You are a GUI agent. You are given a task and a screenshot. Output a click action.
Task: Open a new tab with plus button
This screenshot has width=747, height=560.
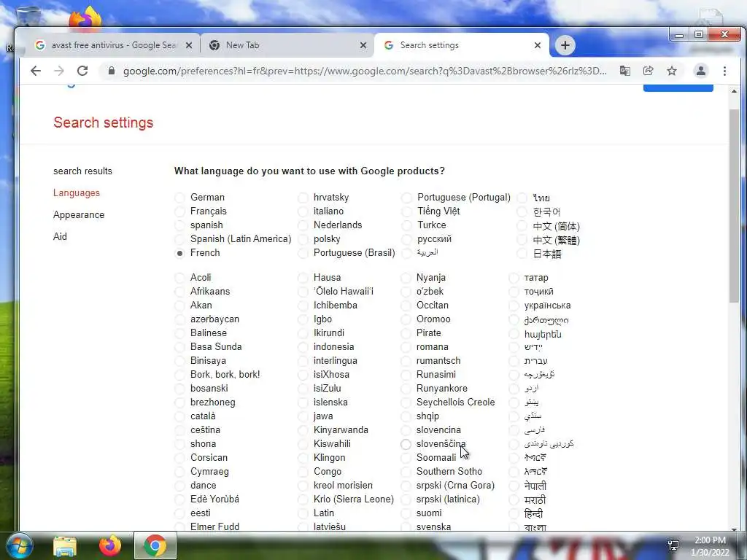pos(565,45)
